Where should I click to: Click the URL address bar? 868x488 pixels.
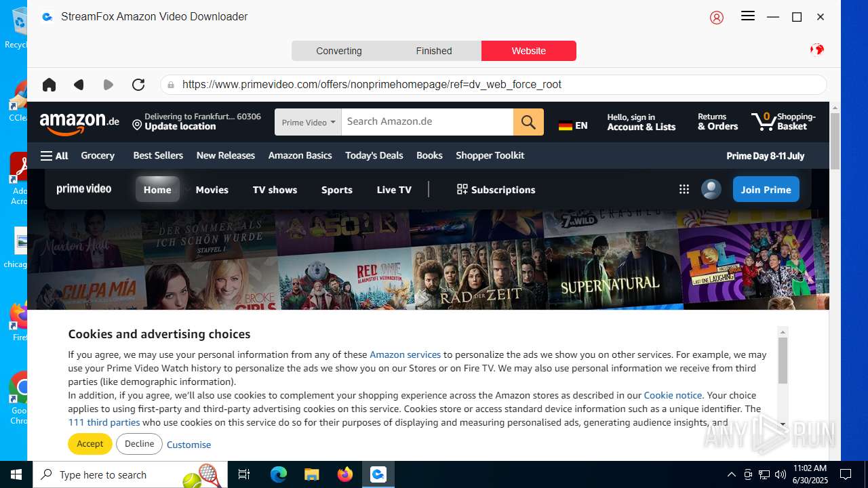494,85
